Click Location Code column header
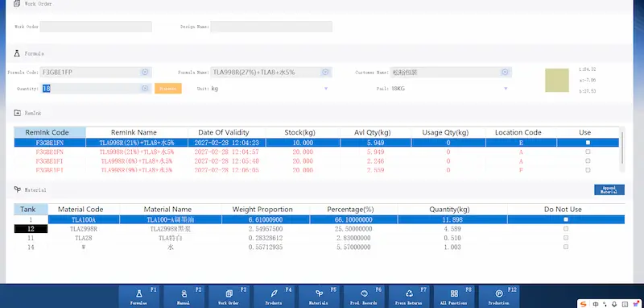Viewport: 644px width, 308px height. point(521,132)
